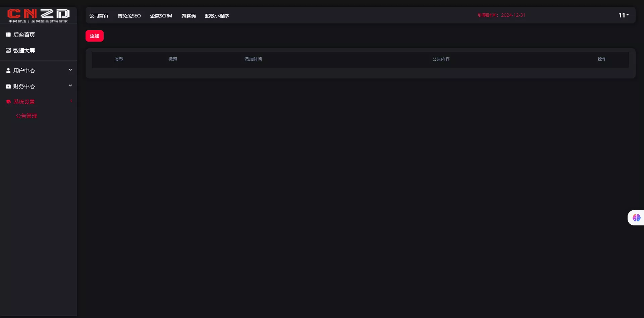Select 公告管理 in the sidebar submenu

[x=26, y=116]
